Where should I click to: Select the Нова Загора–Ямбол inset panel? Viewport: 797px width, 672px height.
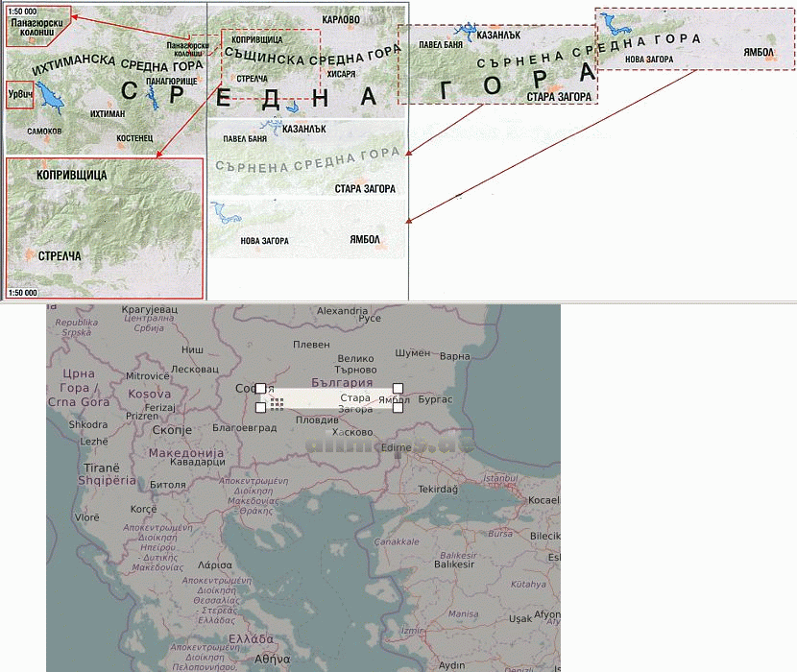[x=308, y=228]
